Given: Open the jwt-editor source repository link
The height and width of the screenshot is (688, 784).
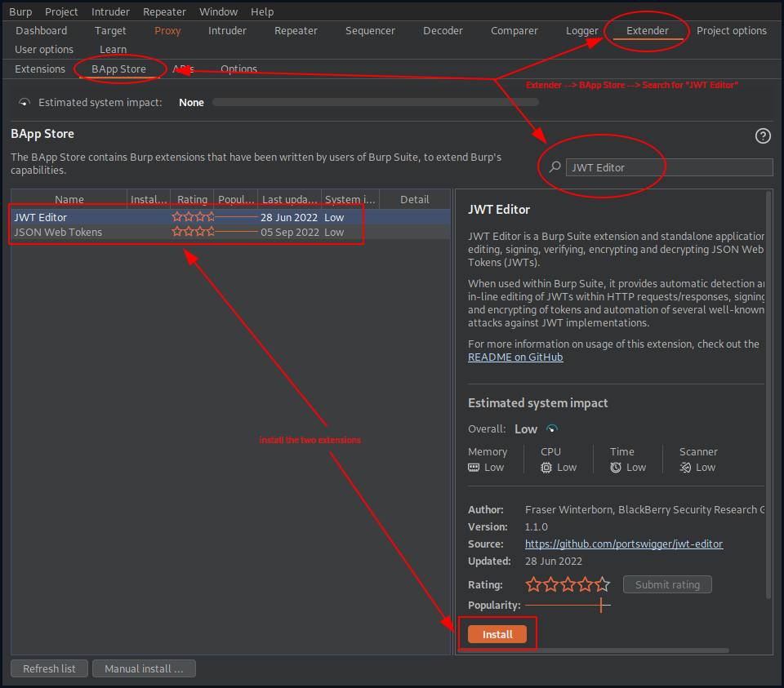Looking at the screenshot, I should coord(624,544).
